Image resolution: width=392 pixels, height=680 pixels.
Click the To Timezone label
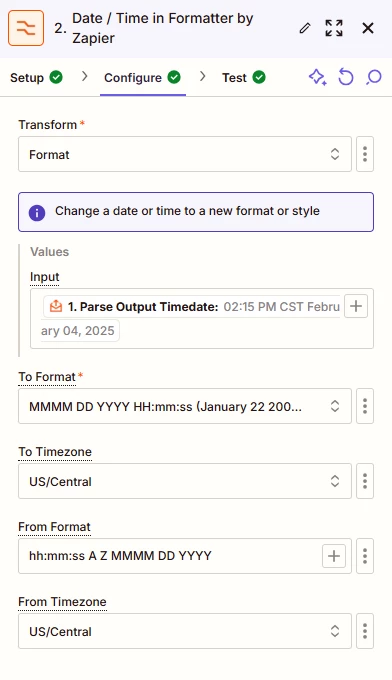(55, 452)
